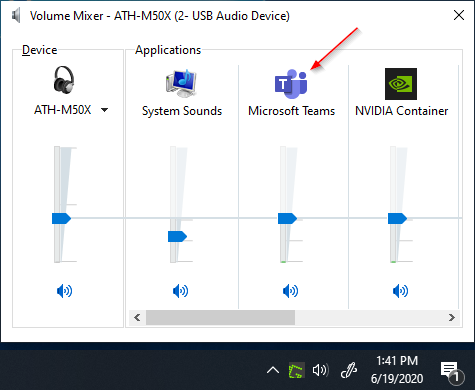Show hidden tray icons with the chevron
This screenshot has width=475, height=390.
[x=273, y=370]
